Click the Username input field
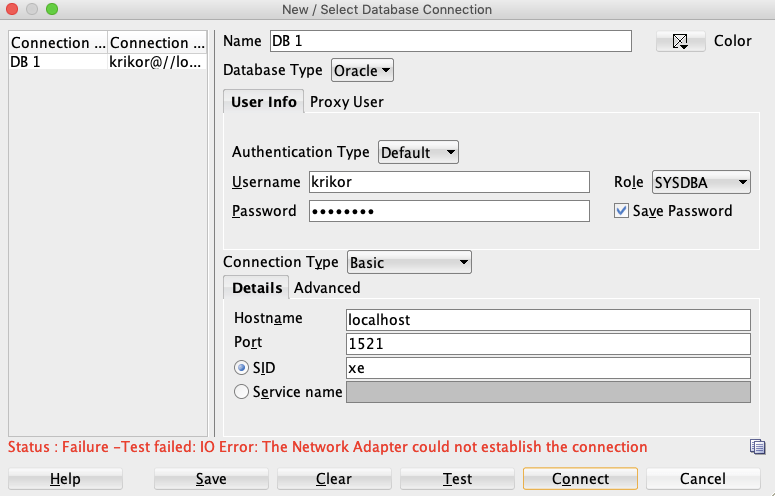This screenshot has height=496, width=775. [449, 182]
